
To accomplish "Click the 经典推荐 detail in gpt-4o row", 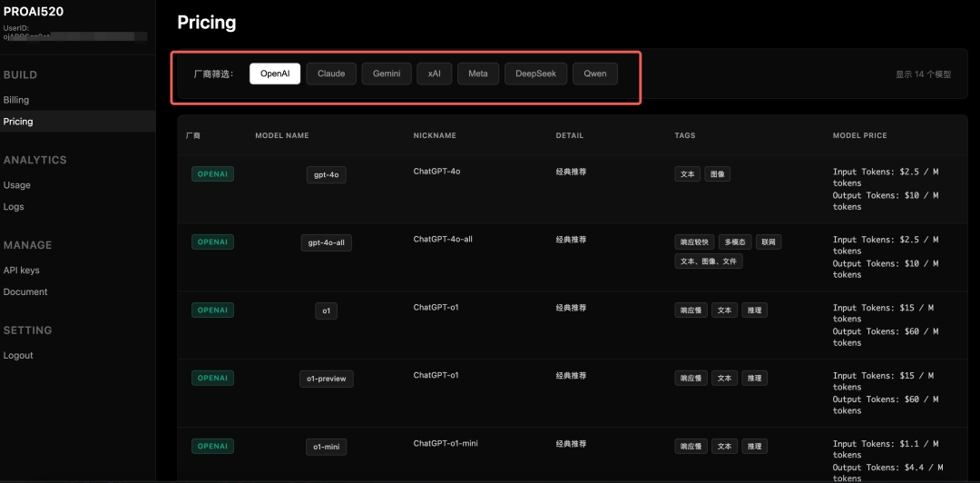I will pos(572,172).
